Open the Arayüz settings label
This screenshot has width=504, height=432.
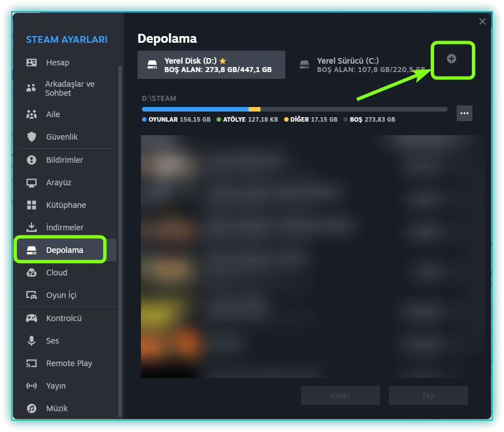(x=59, y=182)
